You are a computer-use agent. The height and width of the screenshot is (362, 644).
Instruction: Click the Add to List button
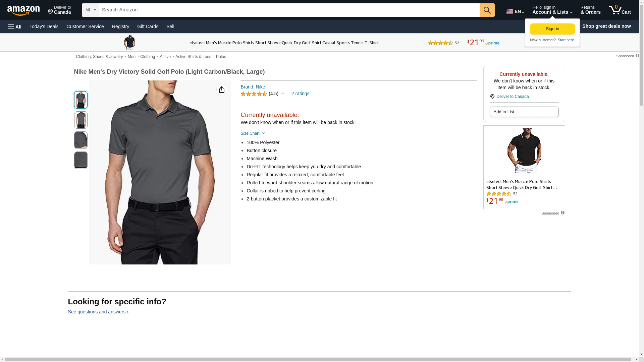(524, 112)
